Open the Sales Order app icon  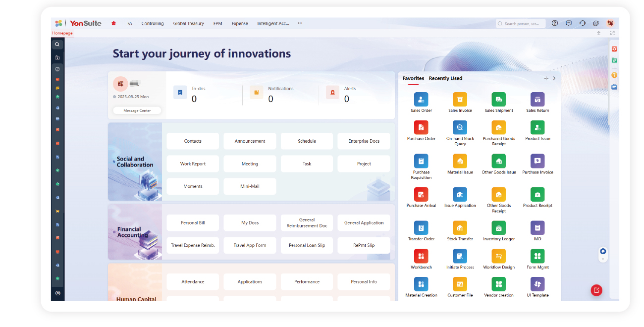click(421, 100)
